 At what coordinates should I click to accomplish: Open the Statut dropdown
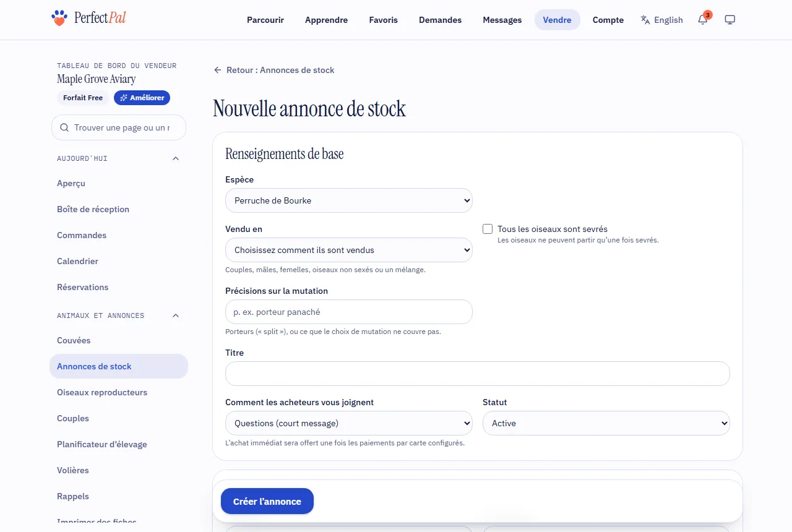606,423
